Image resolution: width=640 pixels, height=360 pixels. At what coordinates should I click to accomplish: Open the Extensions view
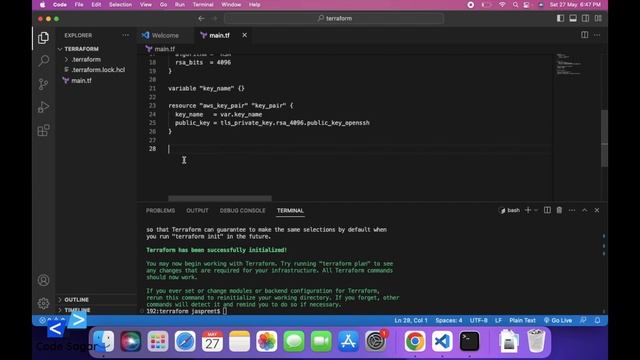pyautogui.click(x=43, y=130)
